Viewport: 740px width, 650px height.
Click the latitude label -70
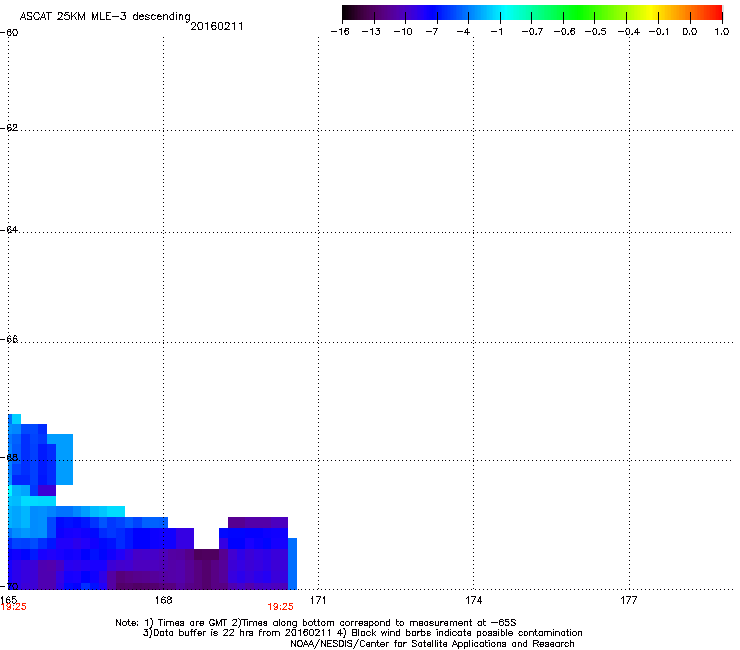pos(9,586)
